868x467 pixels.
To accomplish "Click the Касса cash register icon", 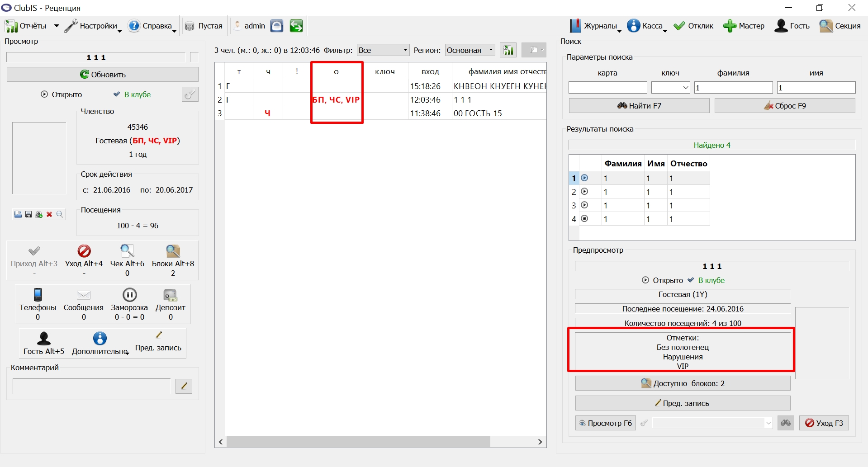I will (x=634, y=26).
